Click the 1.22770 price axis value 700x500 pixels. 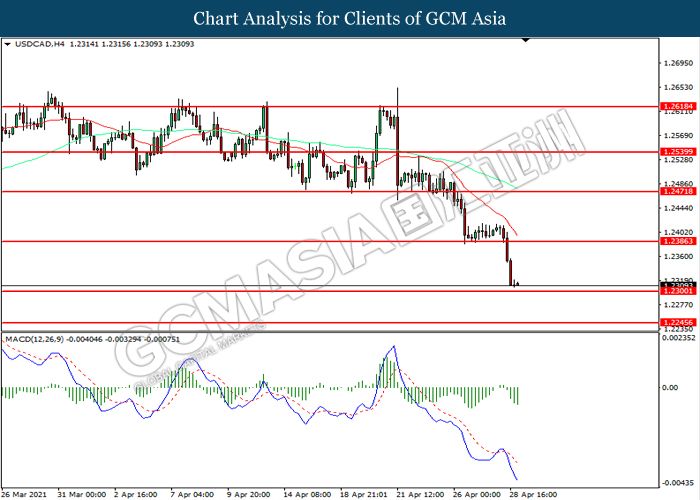pyautogui.click(x=679, y=305)
